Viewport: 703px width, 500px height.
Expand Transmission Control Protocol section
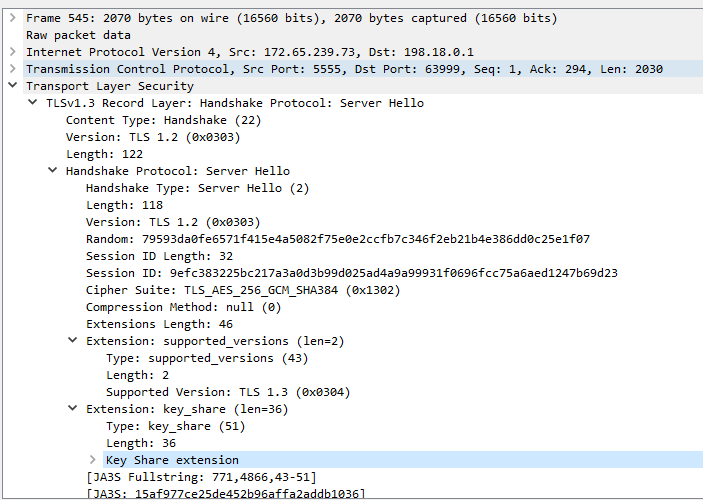click(x=12, y=69)
